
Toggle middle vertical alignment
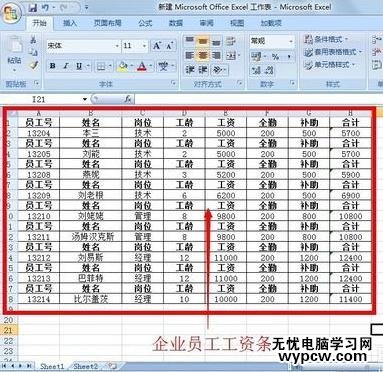coord(203,41)
